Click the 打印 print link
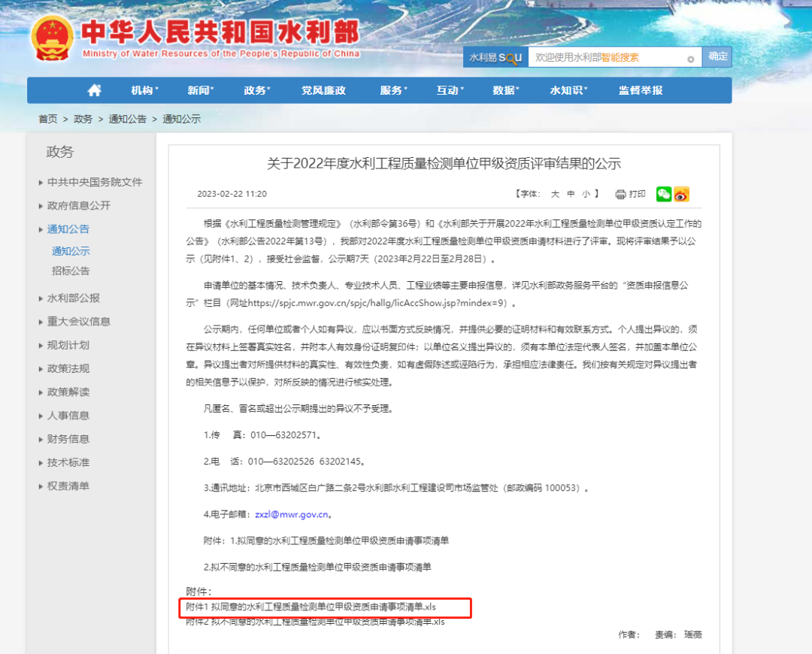This screenshot has width=812, height=654. pos(638,194)
